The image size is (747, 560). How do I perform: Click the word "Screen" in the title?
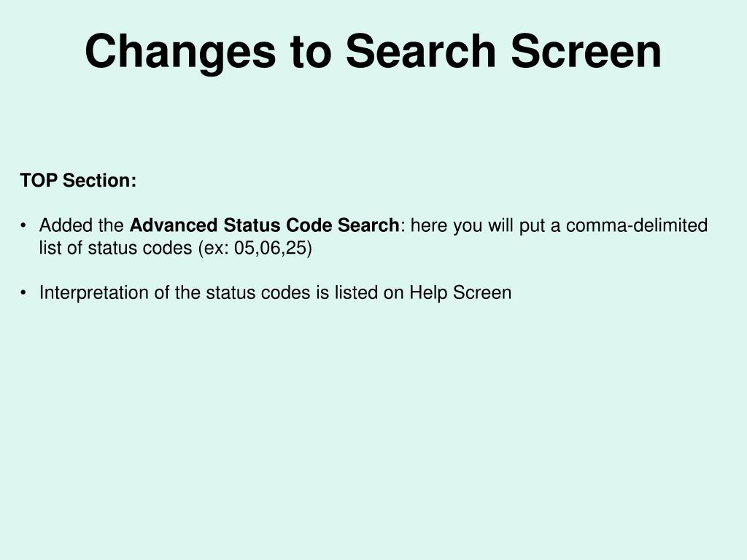click(x=586, y=52)
